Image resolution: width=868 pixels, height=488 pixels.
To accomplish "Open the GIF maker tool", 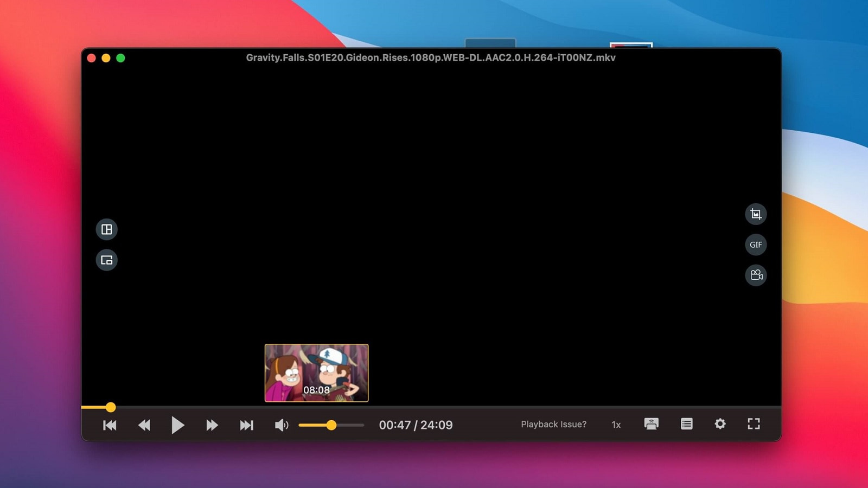I will click(x=755, y=245).
